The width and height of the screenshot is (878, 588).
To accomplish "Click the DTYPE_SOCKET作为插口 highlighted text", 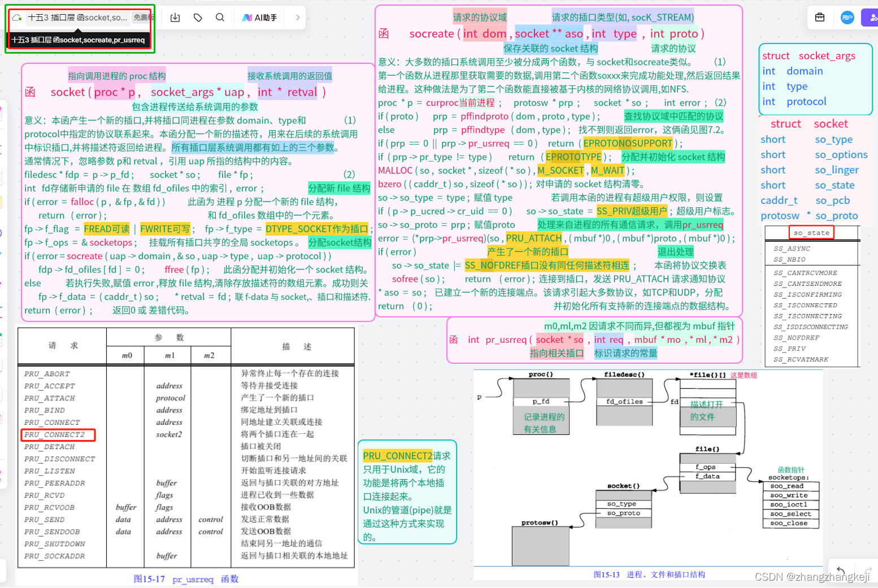I will pyautogui.click(x=316, y=229).
